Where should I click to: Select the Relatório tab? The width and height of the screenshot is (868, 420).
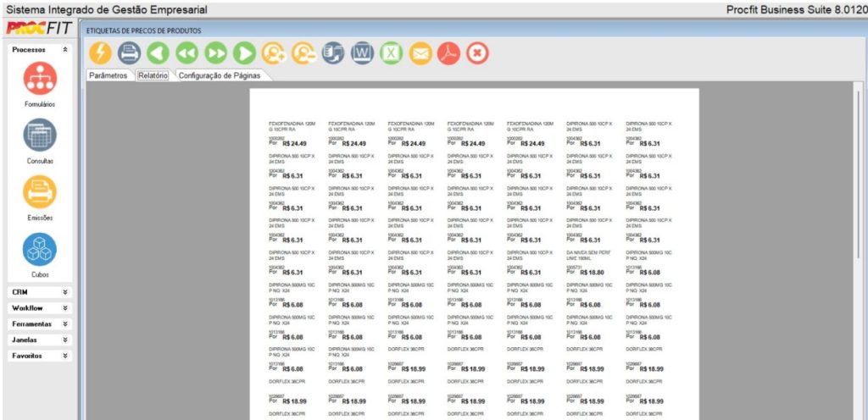coord(153,75)
